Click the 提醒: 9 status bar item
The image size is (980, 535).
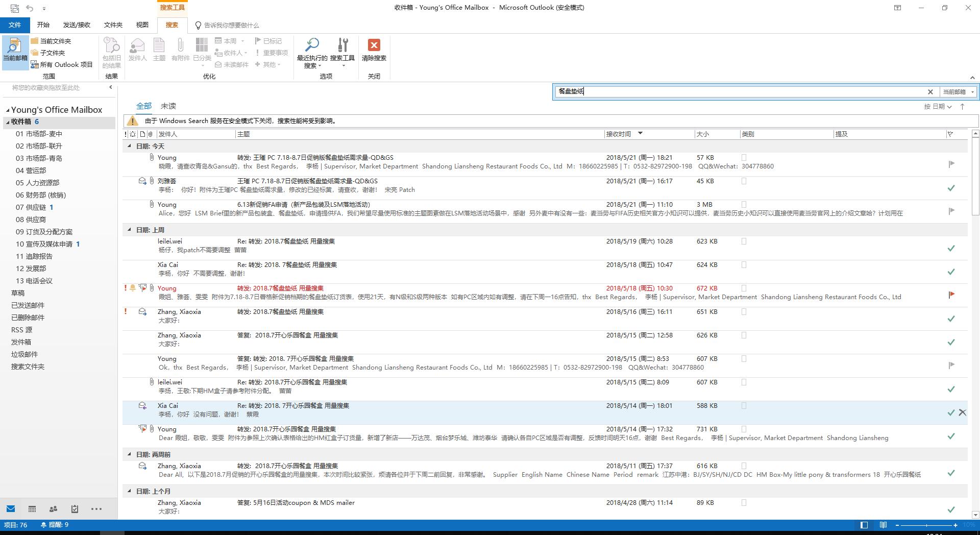pos(55,525)
